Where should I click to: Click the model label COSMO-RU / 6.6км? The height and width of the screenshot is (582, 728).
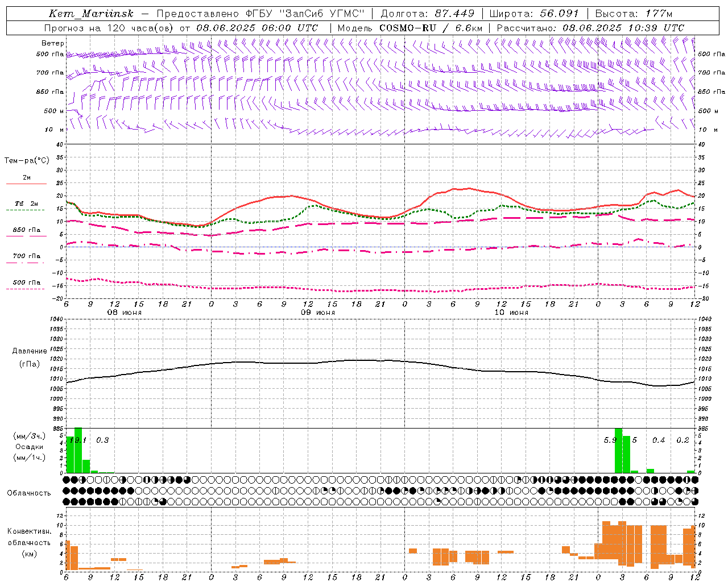tap(431, 28)
